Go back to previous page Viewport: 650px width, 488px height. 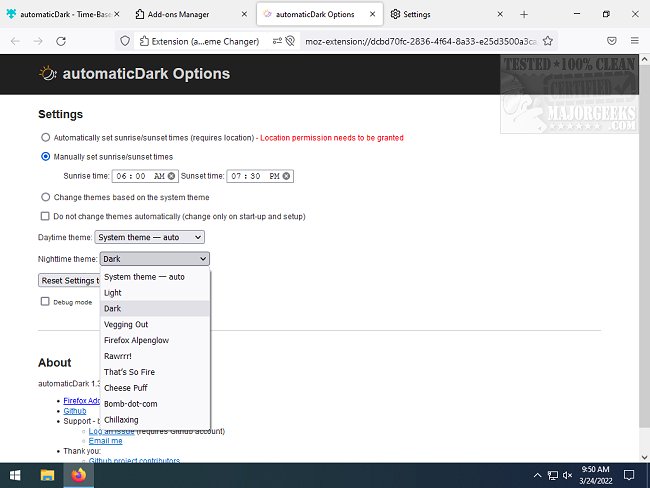15,41
